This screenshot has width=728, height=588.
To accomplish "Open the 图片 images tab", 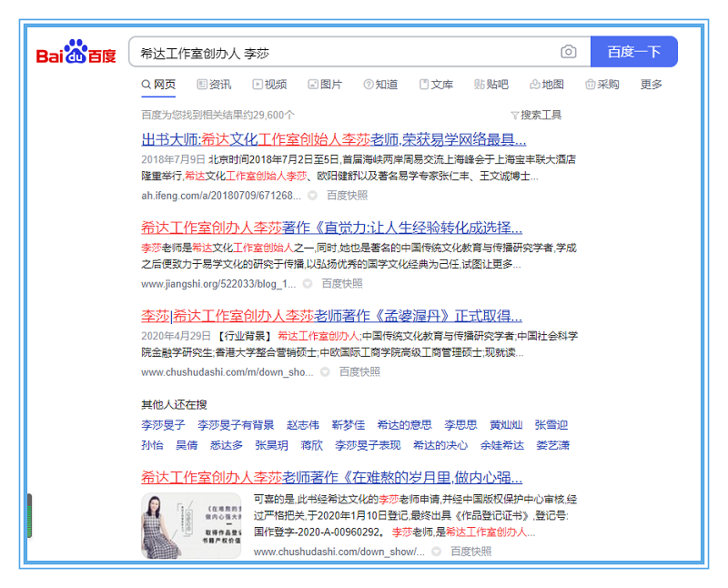I will (325, 85).
